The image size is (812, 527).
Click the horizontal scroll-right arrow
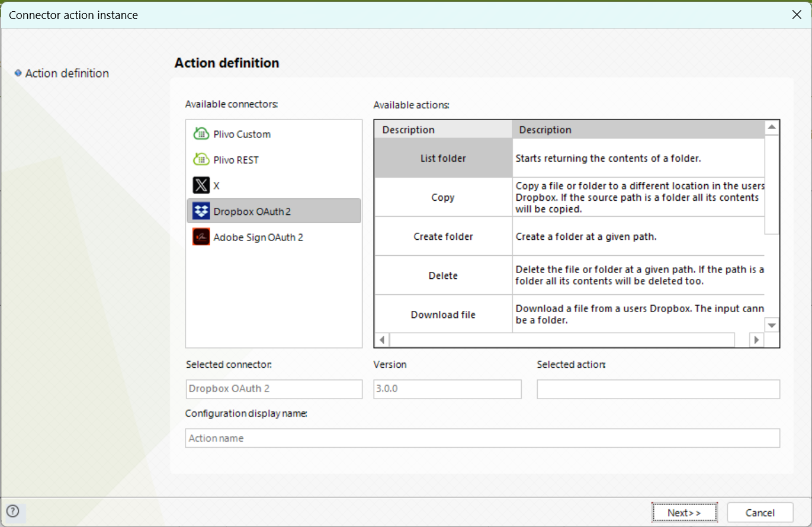pos(756,340)
